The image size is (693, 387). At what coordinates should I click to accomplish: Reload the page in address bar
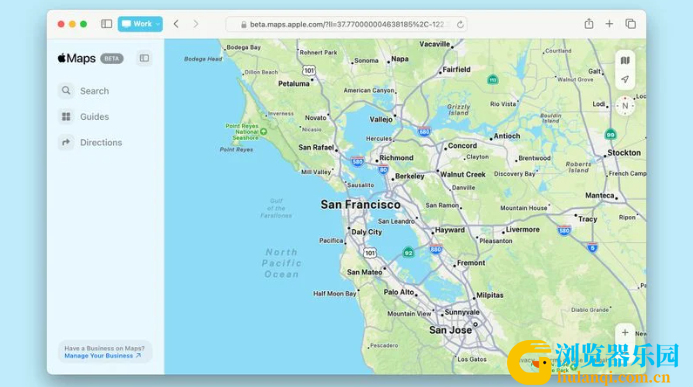(x=460, y=24)
